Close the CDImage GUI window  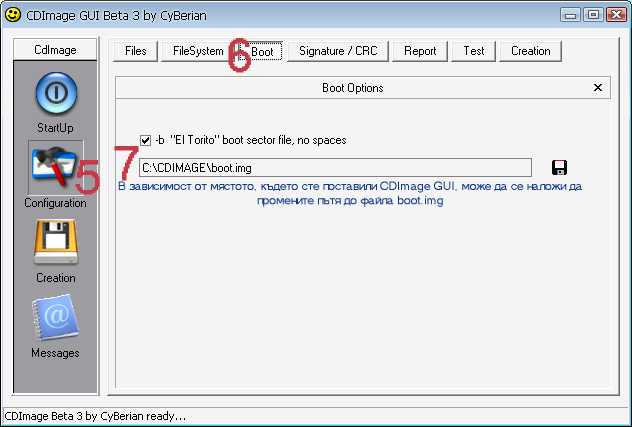click(616, 15)
